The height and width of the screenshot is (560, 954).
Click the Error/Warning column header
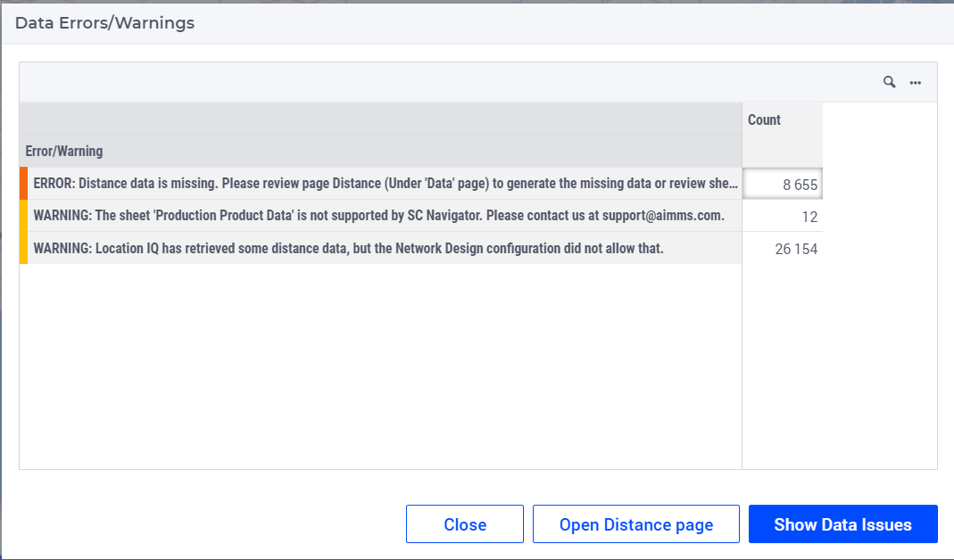(381, 151)
